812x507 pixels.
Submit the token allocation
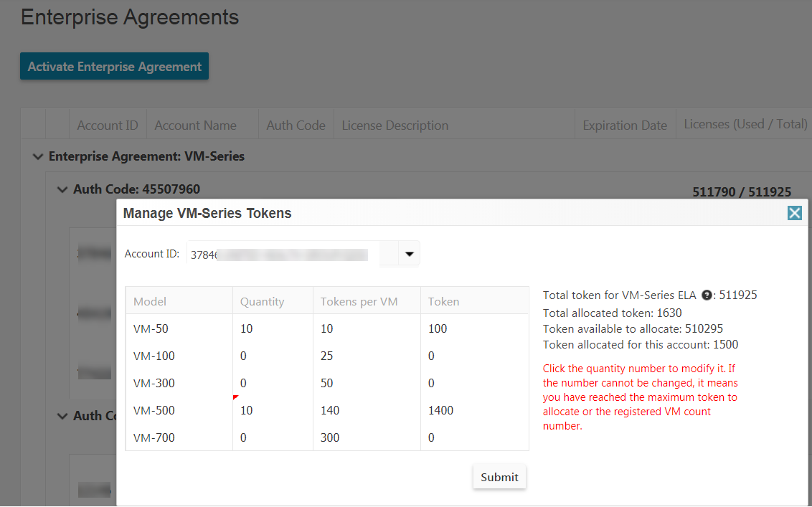499,477
